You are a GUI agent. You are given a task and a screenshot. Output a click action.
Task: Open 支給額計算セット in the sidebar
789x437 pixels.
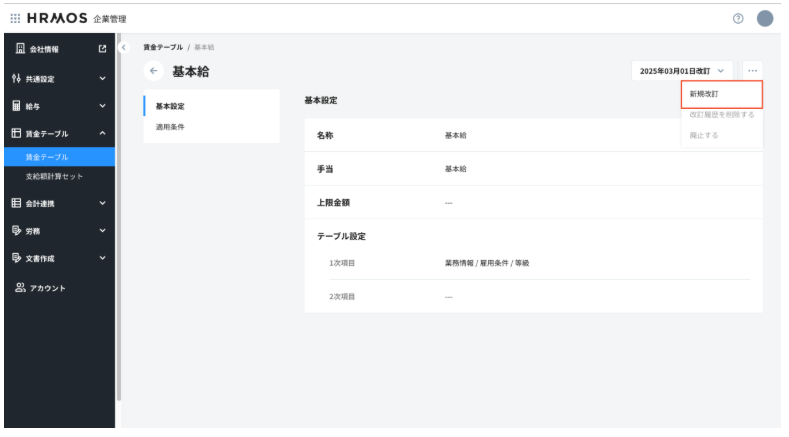(55, 176)
